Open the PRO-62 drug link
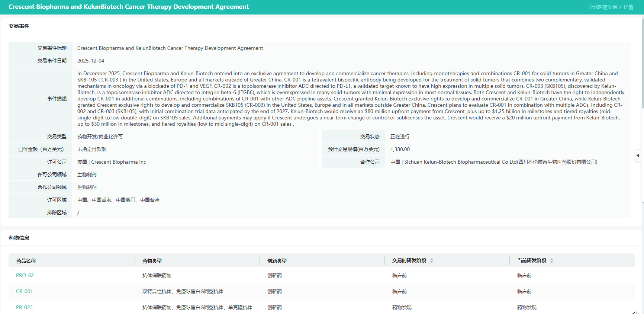The width and height of the screenshot is (644, 314). [25, 276]
